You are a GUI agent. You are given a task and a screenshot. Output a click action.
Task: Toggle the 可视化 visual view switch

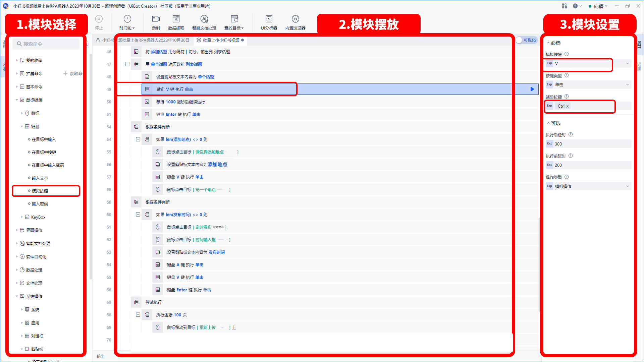(526, 40)
